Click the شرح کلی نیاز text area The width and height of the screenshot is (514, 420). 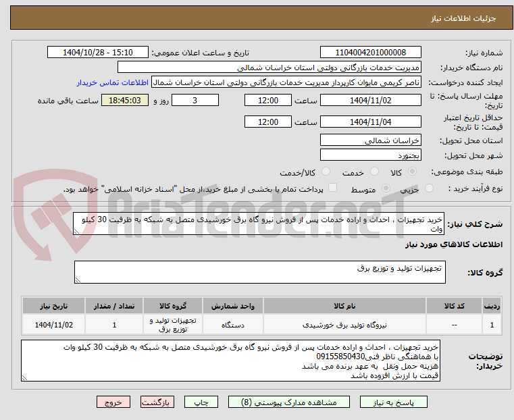[x=259, y=224]
